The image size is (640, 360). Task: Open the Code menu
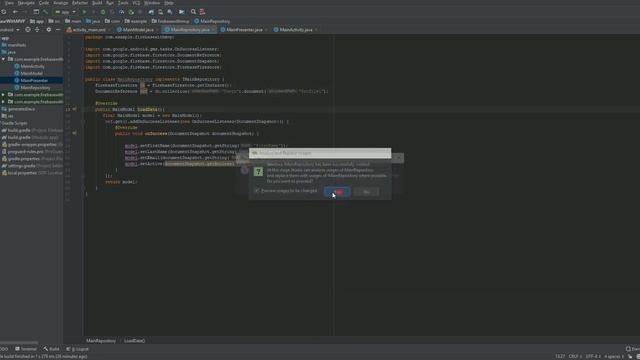tap(44, 3)
